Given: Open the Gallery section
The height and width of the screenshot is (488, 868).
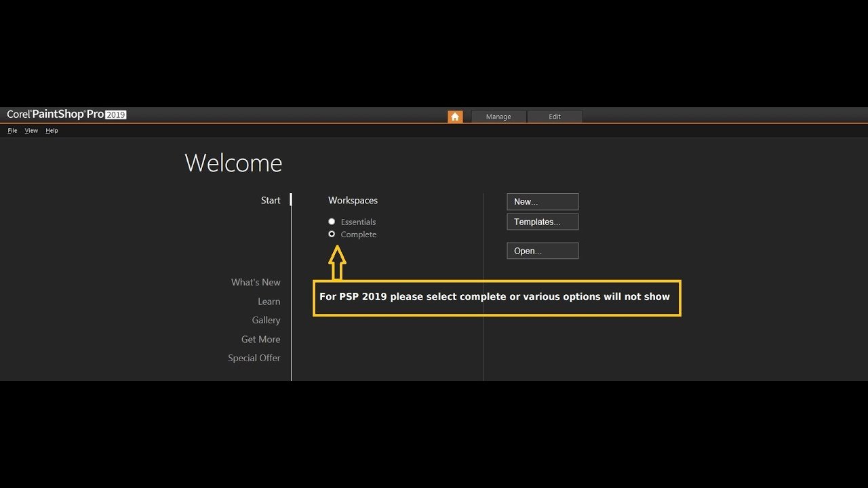Looking at the screenshot, I should [266, 320].
